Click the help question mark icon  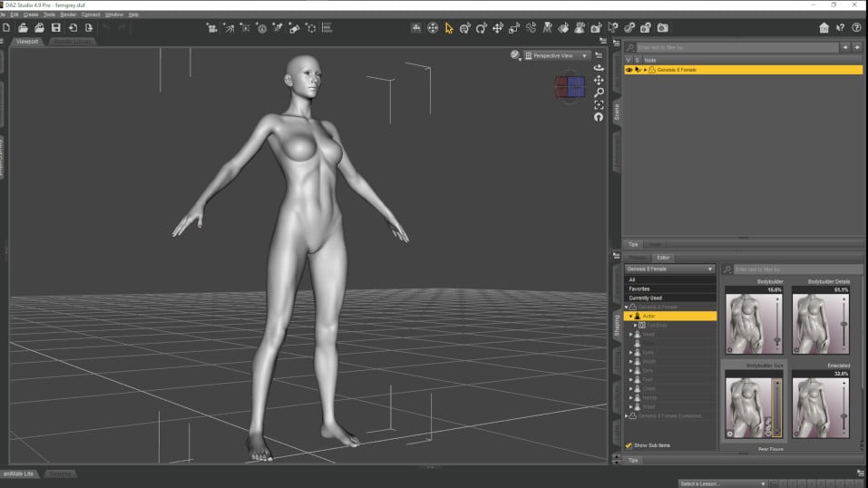856,28
